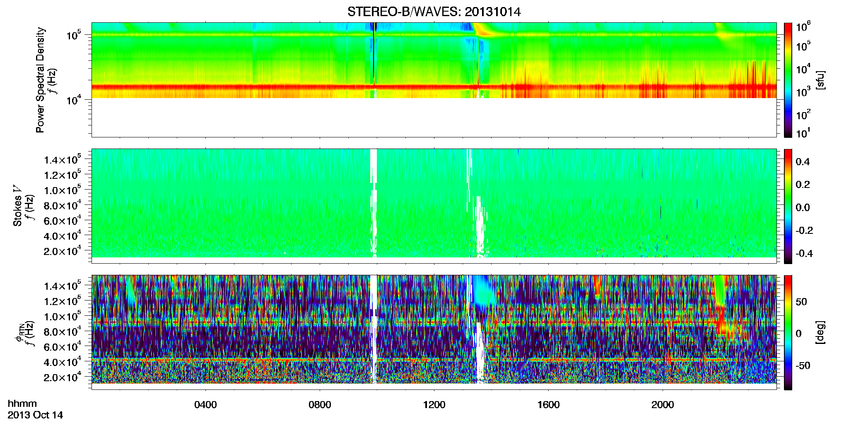Click the 4.0×10^4 tick in phi panel
This screenshot has height=447, width=868.
point(63,362)
